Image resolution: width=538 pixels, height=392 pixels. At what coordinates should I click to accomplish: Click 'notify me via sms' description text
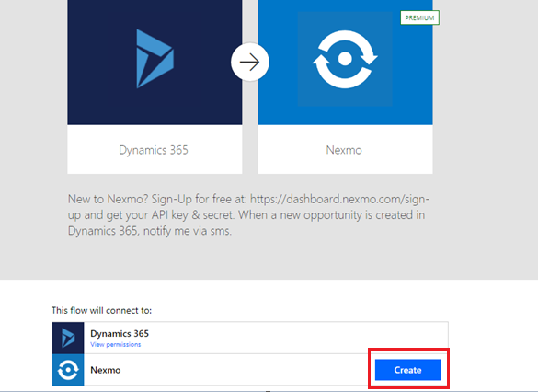(188, 231)
